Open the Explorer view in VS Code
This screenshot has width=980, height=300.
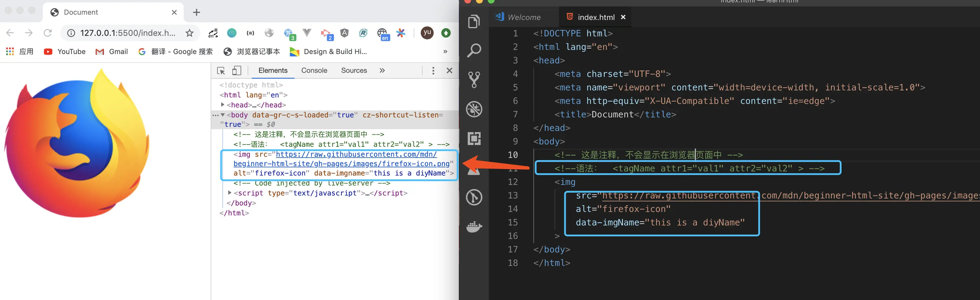[474, 21]
